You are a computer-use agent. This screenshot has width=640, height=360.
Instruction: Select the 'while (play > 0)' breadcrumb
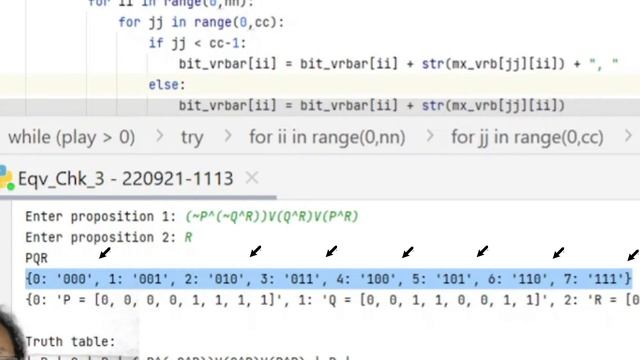(71, 138)
